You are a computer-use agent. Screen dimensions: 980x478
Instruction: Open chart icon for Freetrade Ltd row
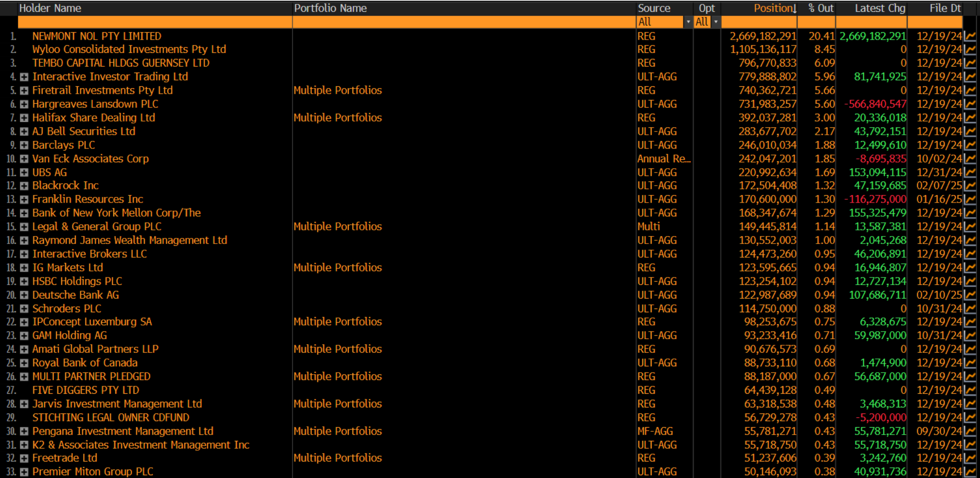pyautogui.click(x=970, y=459)
